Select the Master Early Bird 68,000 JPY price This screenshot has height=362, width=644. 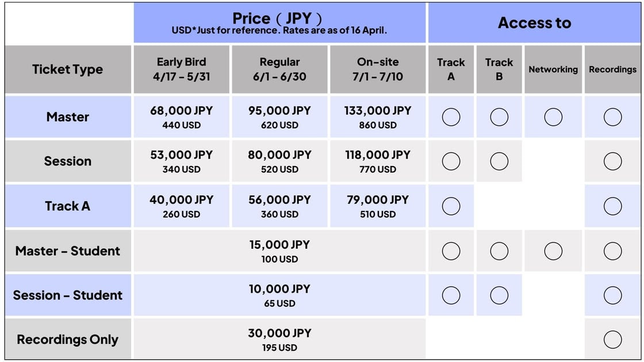click(181, 111)
